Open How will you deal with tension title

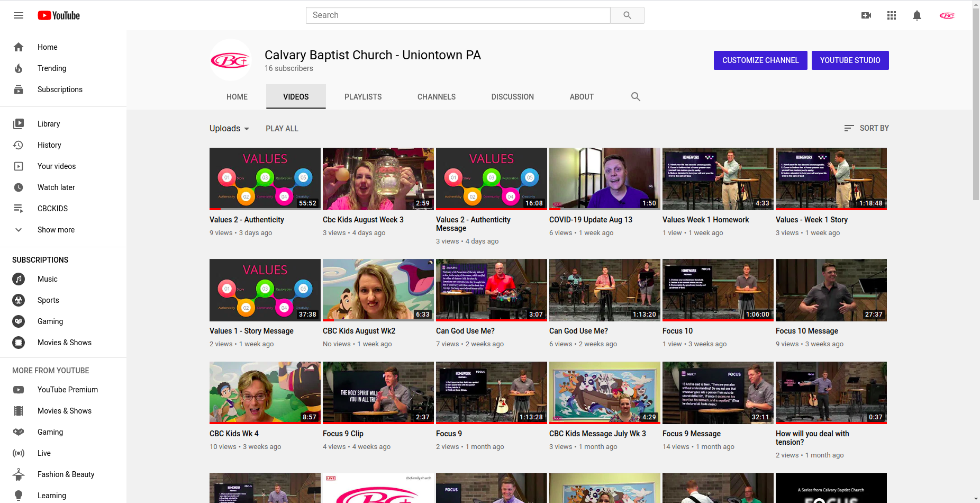pos(812,438)
